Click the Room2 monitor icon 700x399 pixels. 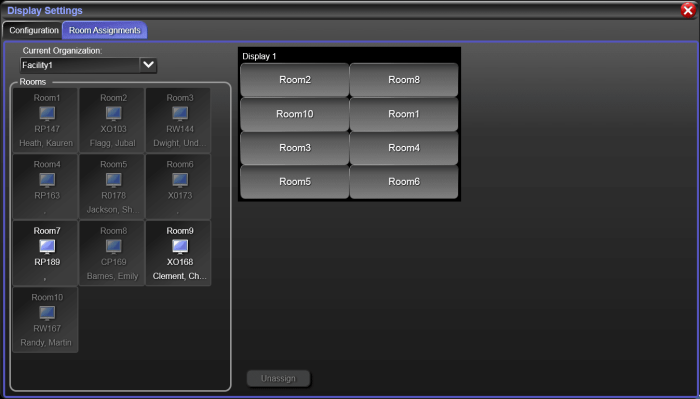[113, 113]
